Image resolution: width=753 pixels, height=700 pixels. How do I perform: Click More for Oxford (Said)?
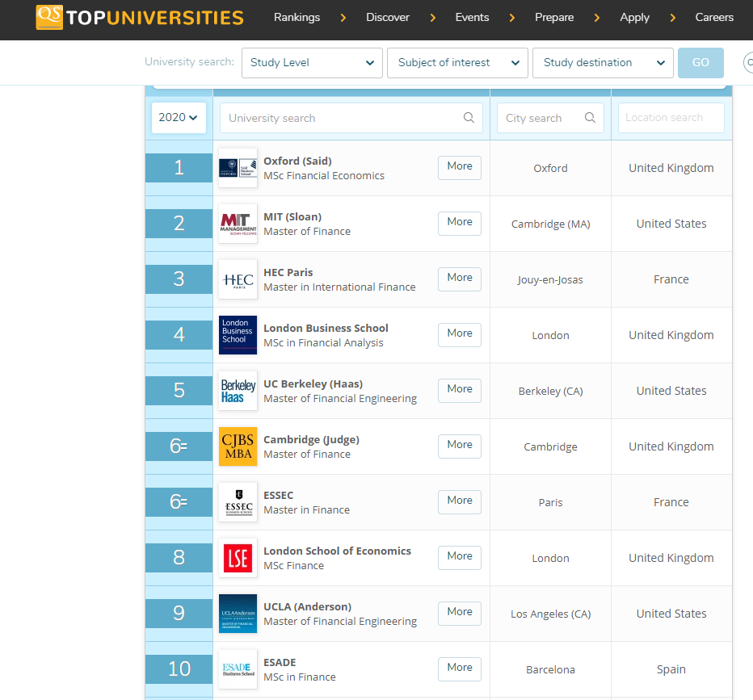[x=460, y=167]
